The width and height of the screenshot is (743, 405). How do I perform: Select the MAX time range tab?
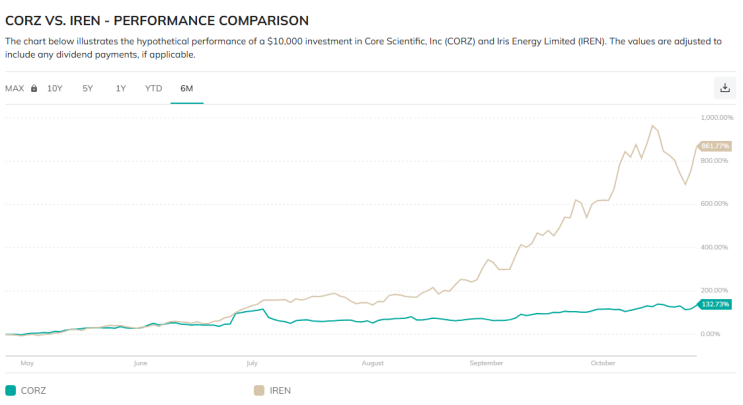15,89
